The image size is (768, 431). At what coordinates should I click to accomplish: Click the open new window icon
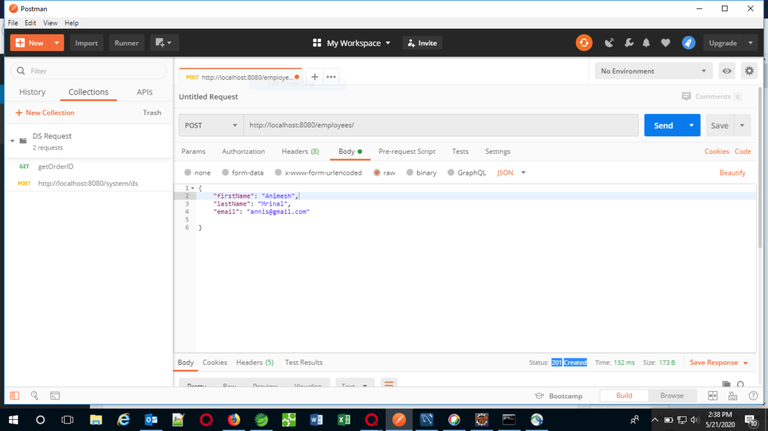point(164,43)
